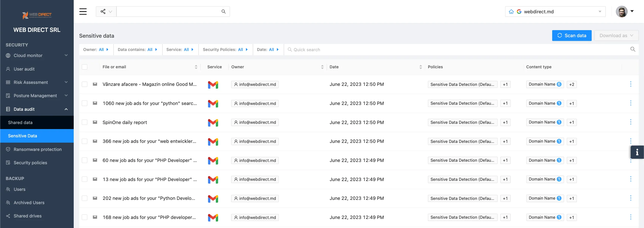Open Shared data in the sidebar
Image resolution: width=644 pixels, height=228 pixels.
click(20, 123)
